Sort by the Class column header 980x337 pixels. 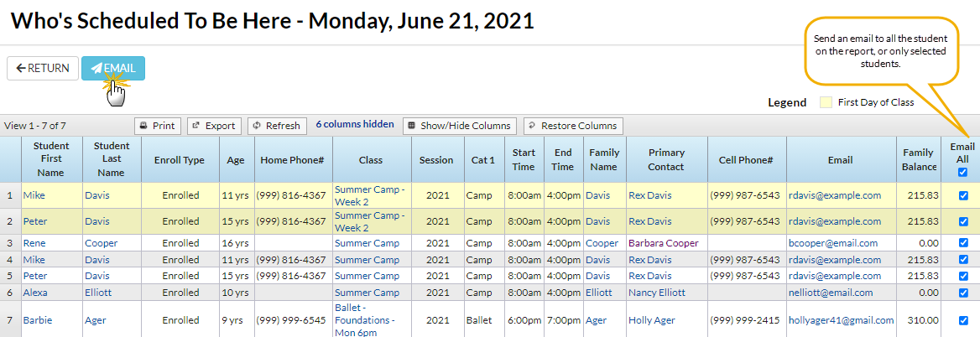coord(370,159)
